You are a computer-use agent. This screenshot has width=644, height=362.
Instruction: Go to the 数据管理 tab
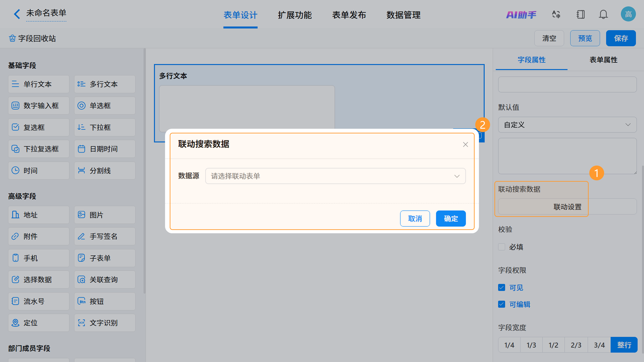[403, 15]
